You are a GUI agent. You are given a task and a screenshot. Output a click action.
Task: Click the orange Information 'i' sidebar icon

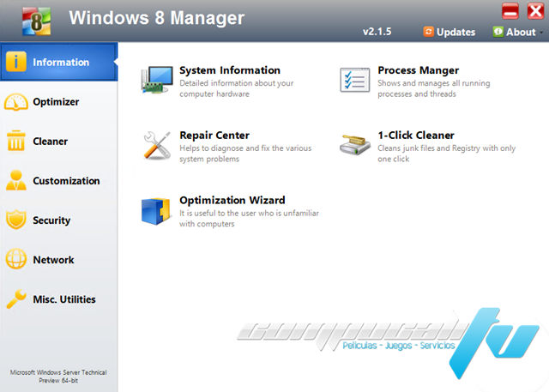click(x=15, y=62)
